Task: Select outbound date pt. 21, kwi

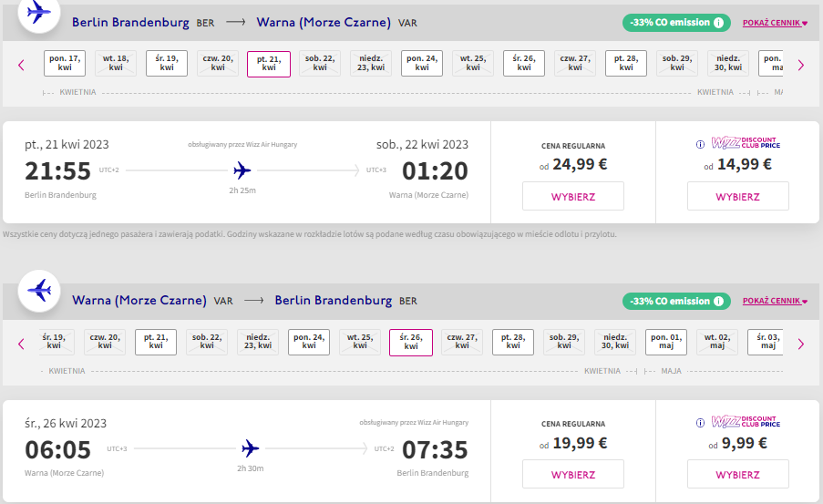Action: click(269, 64)
